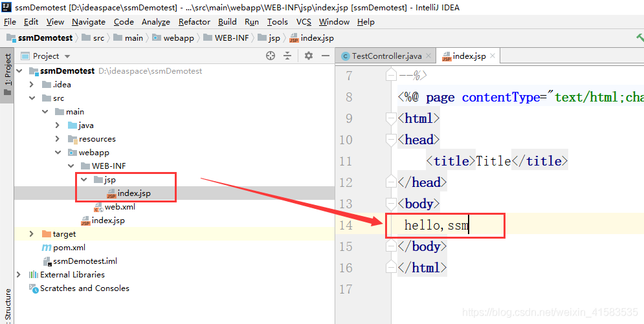The image size is (644, 324).
Task: Expand the target folder
Action: (x=32, y=234)
